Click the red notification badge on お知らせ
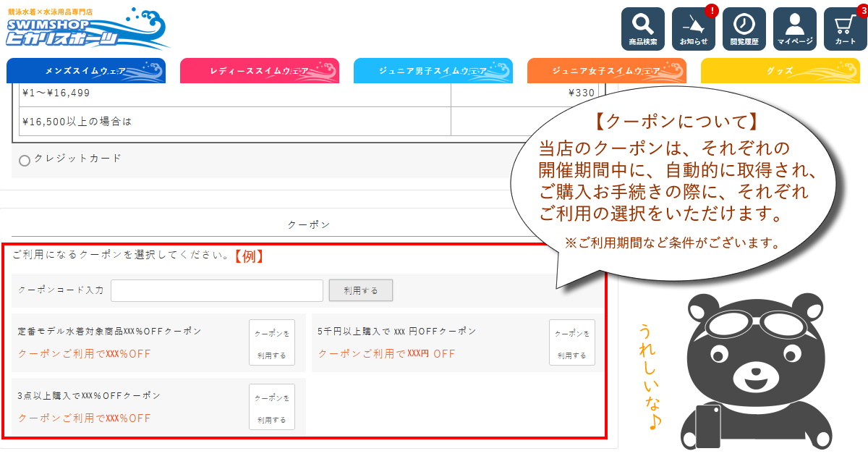 712,10
